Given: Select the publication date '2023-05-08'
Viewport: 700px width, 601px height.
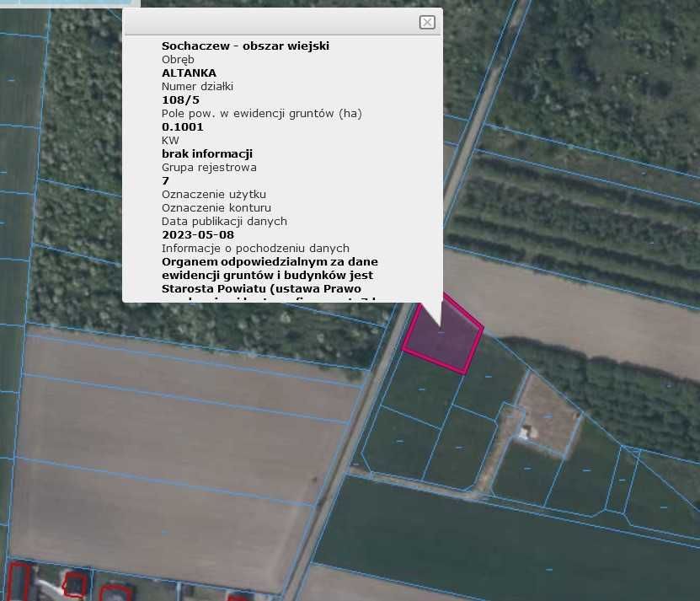Looking at the screenshot, I should coord(198,234).
